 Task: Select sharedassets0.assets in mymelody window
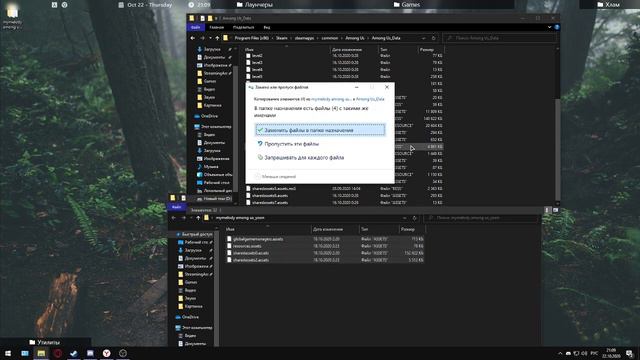pos(325,253)
